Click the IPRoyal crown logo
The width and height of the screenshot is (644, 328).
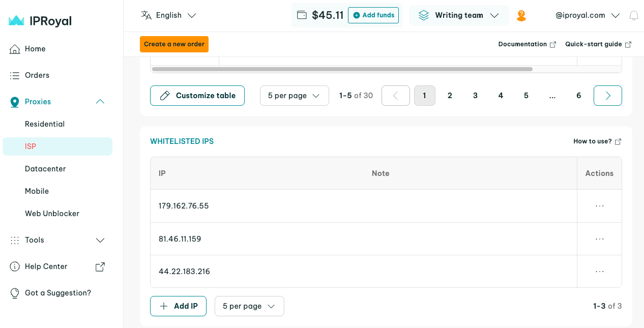[17, 21]
